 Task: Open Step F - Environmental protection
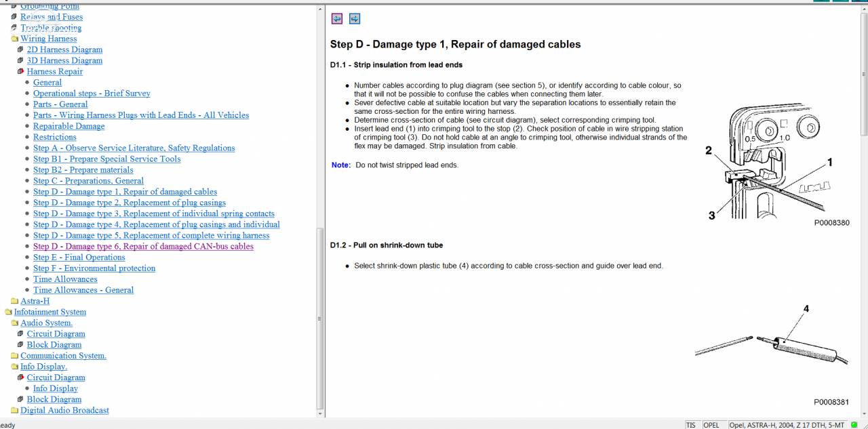[94, 268]
